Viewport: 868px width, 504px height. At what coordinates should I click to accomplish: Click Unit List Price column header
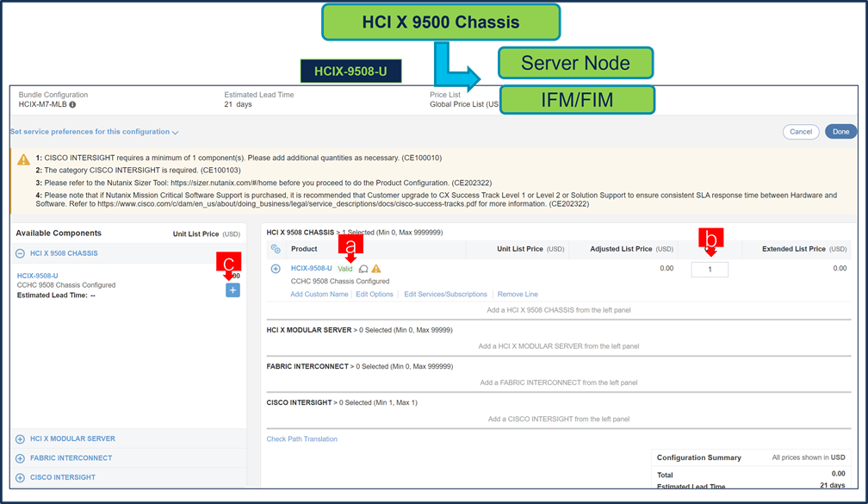pyautogui.click(x=530, y=249)
